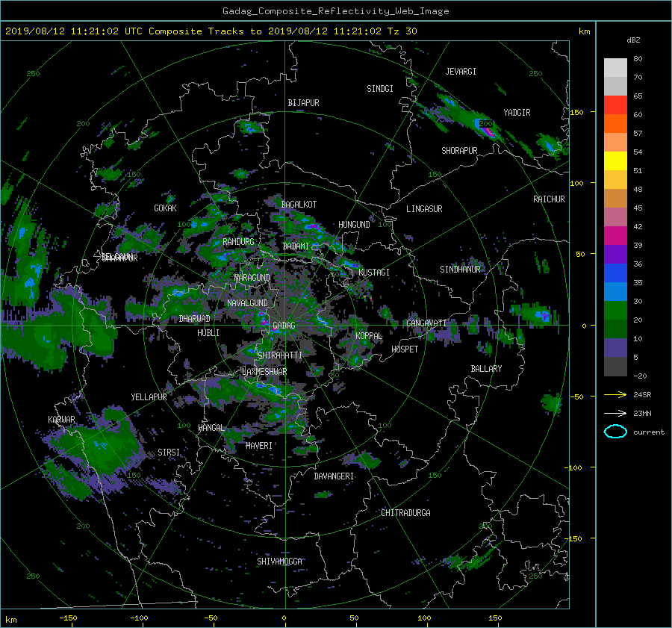The height and width of the screenshot is (628, 672).
Task: Click the LINGASUR city label
Action: click(x=424, y=209)
